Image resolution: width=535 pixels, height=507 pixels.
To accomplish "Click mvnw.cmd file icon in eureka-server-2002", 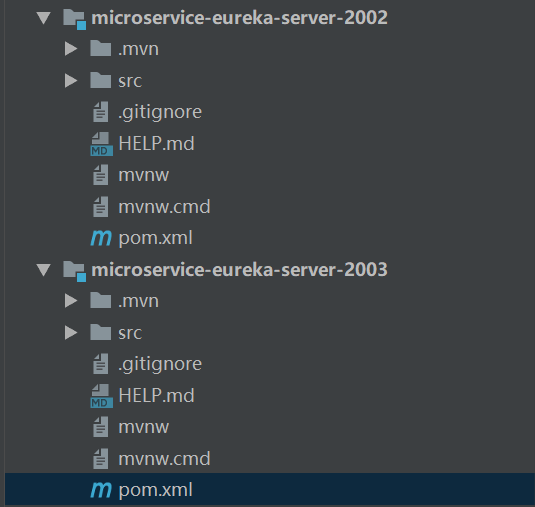I will pos(101,207).
